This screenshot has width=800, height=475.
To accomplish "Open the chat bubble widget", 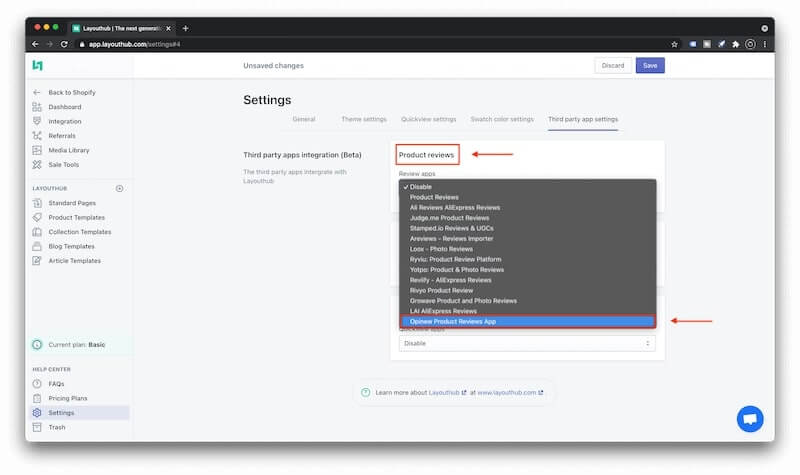I will pos(750,419).
